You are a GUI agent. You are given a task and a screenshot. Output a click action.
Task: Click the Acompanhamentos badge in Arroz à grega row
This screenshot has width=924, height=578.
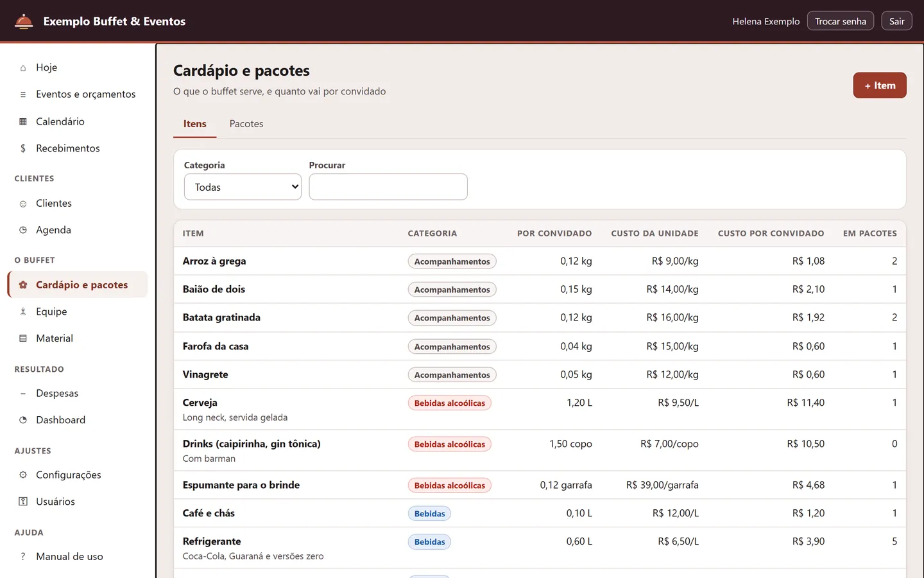452,261
